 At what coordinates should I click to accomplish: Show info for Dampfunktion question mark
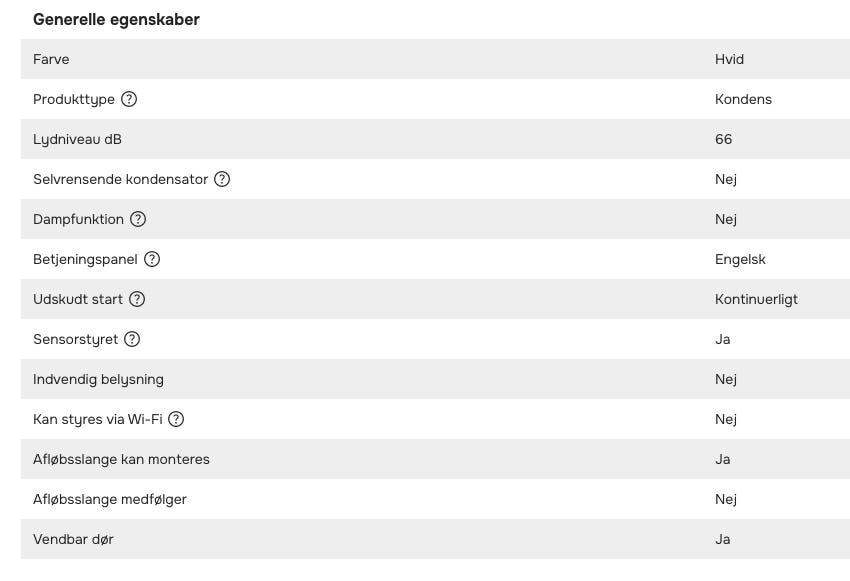pyautogui.click(x=138, y=219)
